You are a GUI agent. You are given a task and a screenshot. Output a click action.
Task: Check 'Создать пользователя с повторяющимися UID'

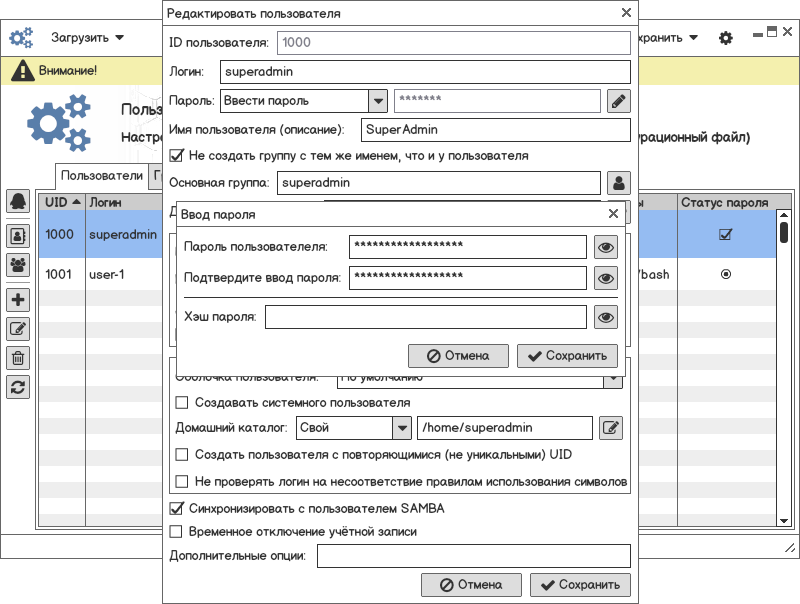click(182, 455)
